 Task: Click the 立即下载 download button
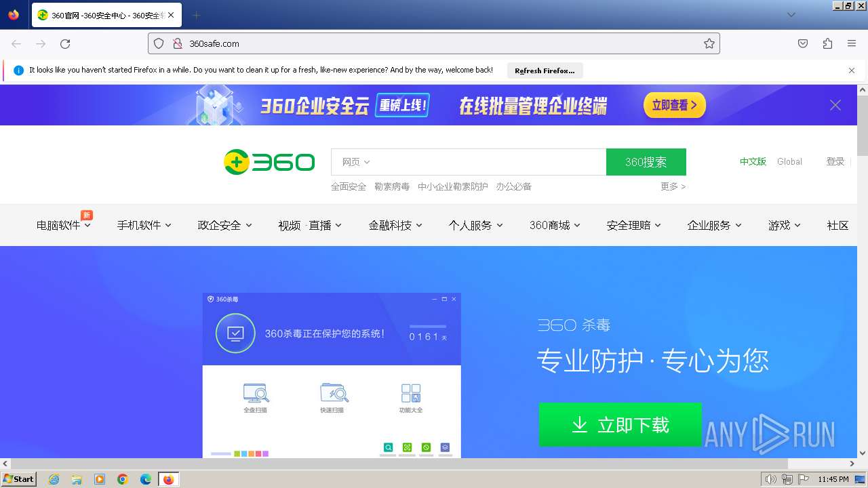(x=620, y=425)
